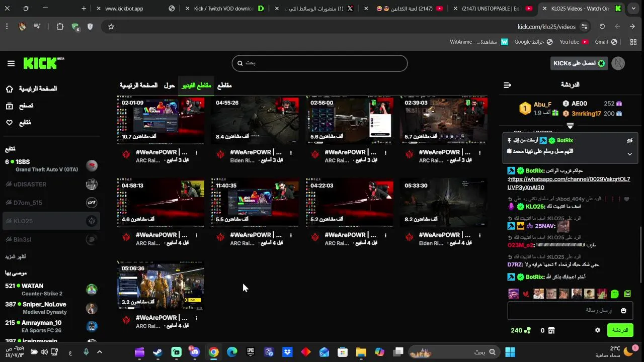Open Epic Games launcher from taskbar
The height and width of the screenshot is (362, 644).
click(250, 352)
